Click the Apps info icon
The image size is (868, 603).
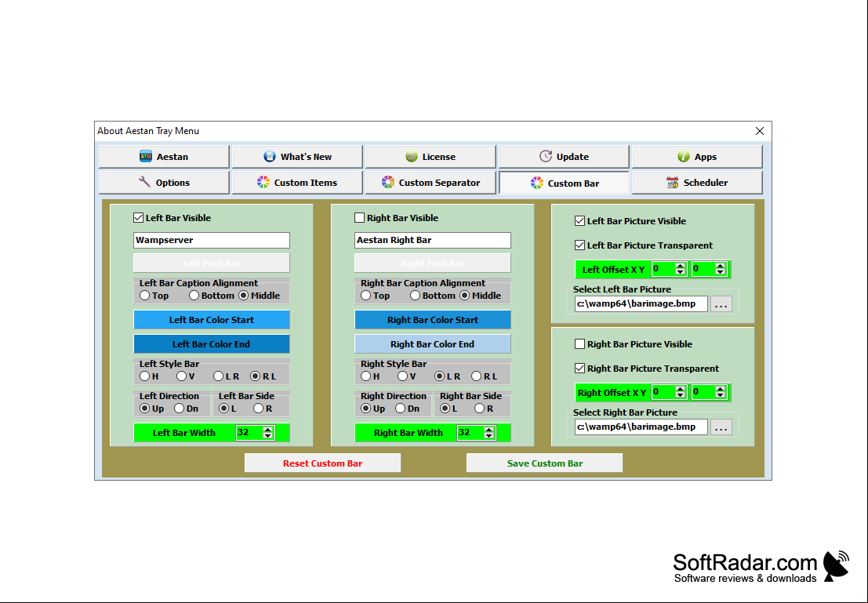coord(684,157)
